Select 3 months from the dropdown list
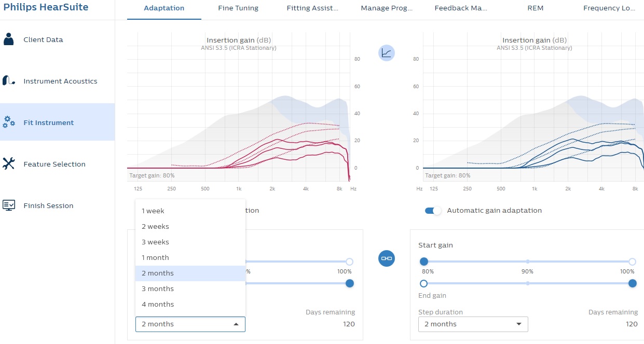This screenshot has height=344, width=644. [190, 288]
